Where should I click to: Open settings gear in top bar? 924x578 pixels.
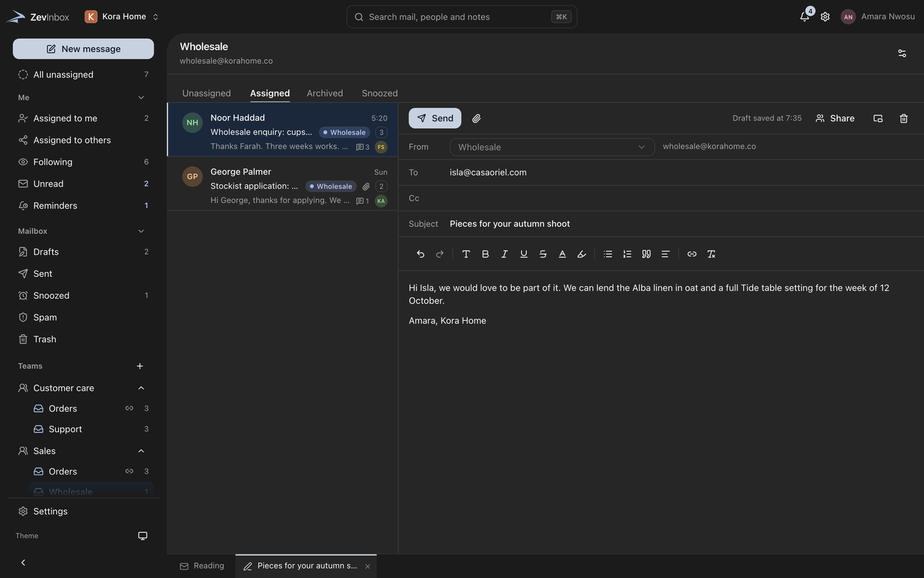coord(825,17)
